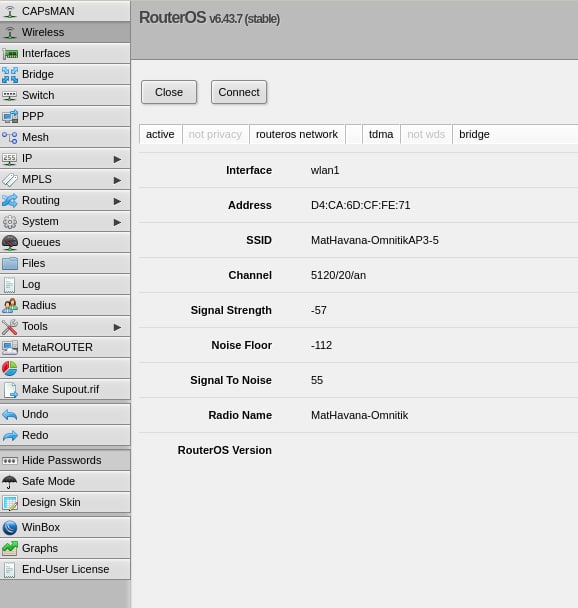The height and width of the screenshot is (608, 578).
Task: Click the Design Skin icon
Action: click(10, 503)
